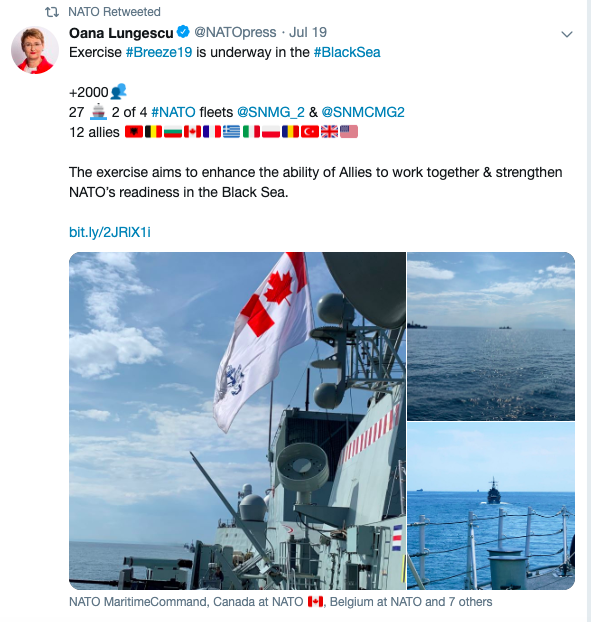The width and height of the screenshot is (591, 622).
Task: Open the #NATO hashtag
Action: pyautogui.click(x=173, y=112)
